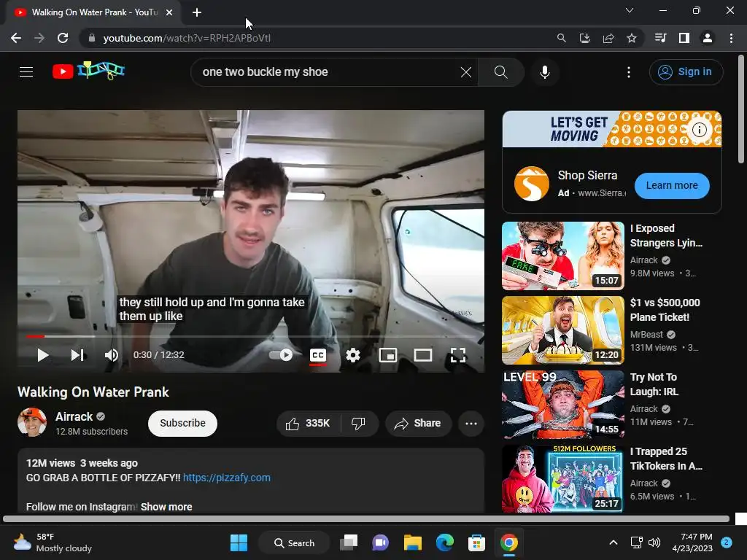Share the video
The width and height of the screenshot is (747, 560).
(x=418, y=424)
